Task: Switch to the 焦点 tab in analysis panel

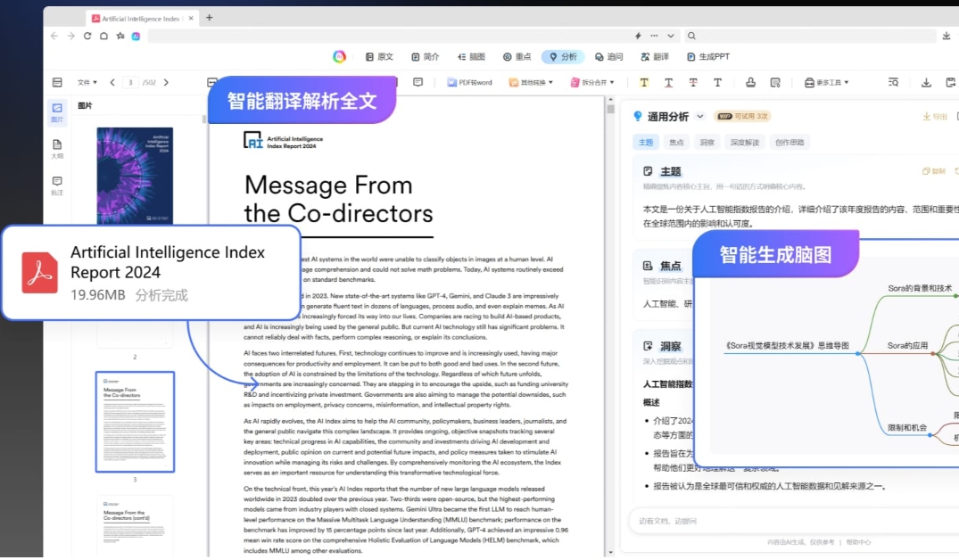Action: tap(676, 142)
